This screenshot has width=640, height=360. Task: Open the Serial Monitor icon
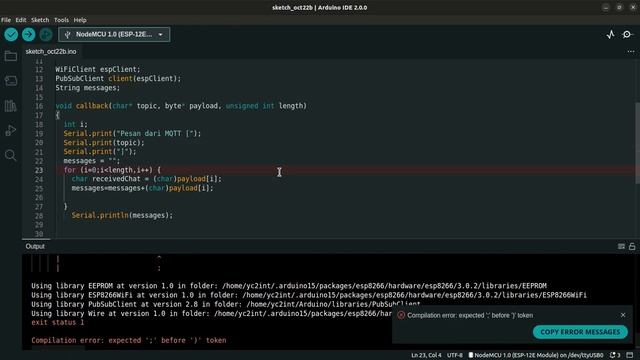click(627, 35)
